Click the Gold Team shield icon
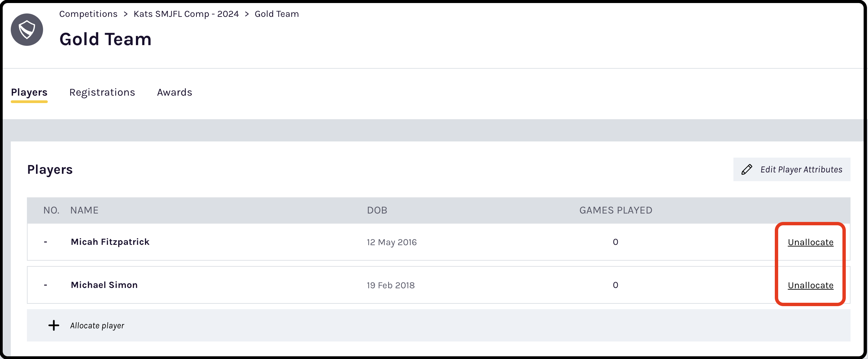Screen dimensions: 868x359 pyautogui.click(x=27, y=30)
